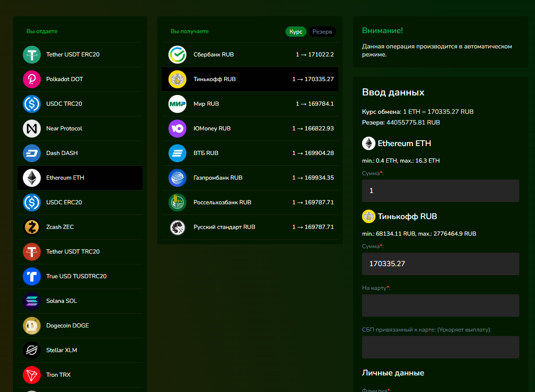Screen dimensions: 535x392
Task: Choose the Газпромбанк RUB logo
Action: click(x=177, y=178)
